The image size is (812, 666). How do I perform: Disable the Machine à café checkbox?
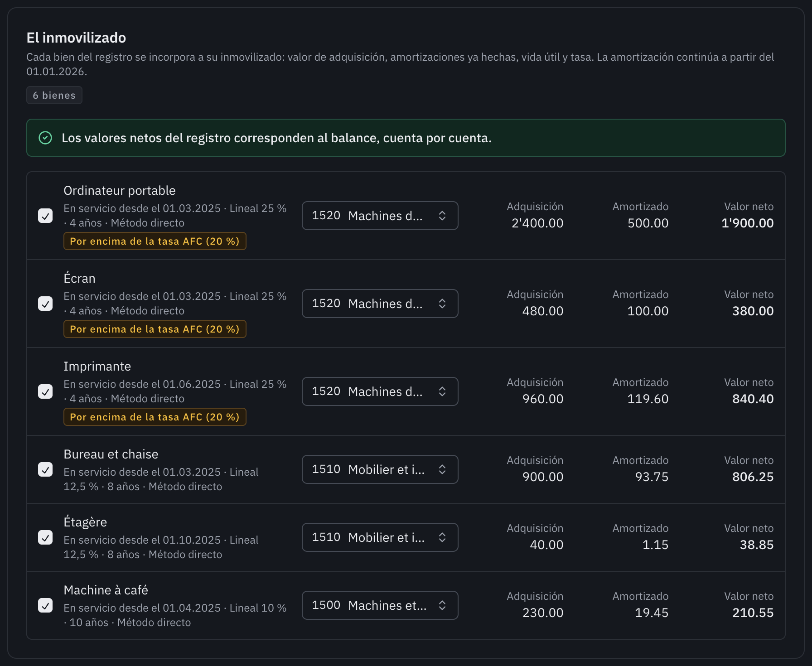coord(45,605)
